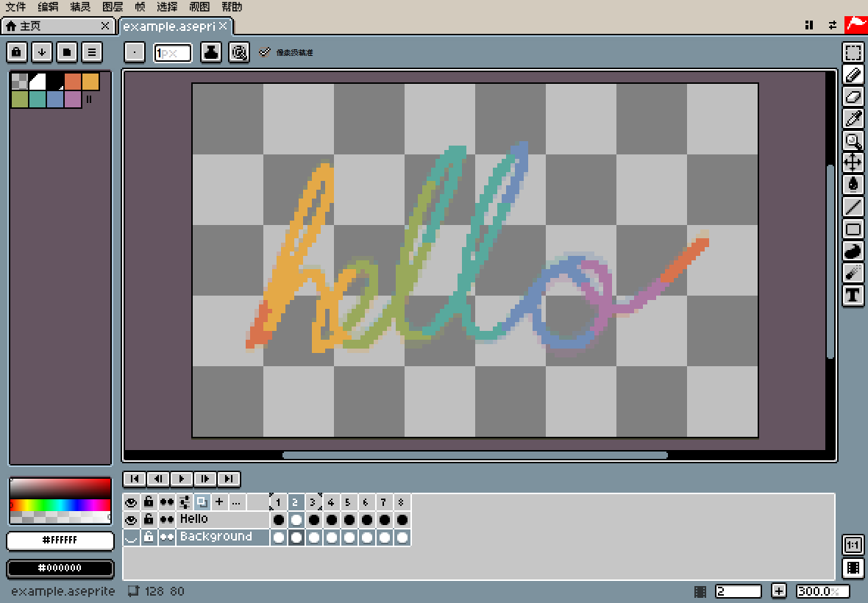This screenshot has height=603, width=868.
Task: Select the Paint Bucket tool
Action: pos(853,185)
